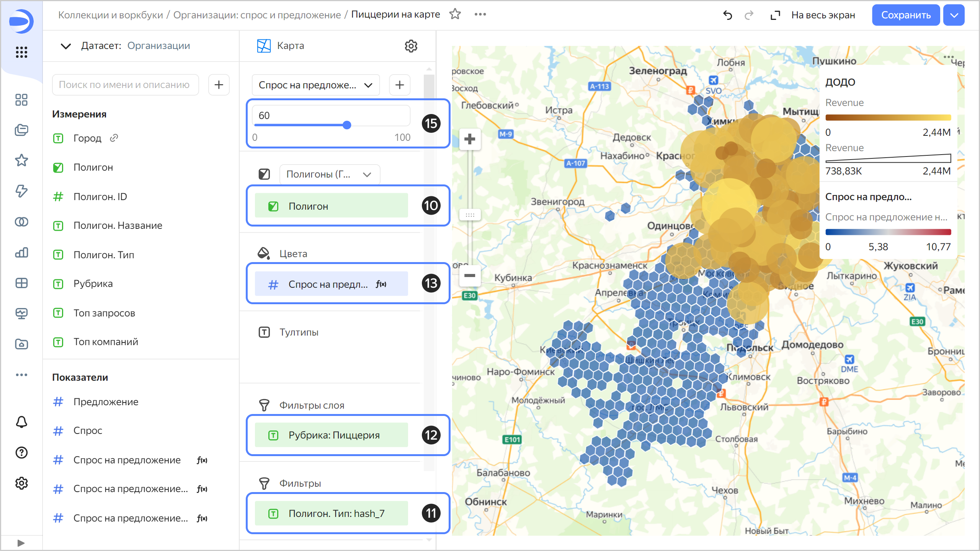The width and height of the screenshot is (980, 551).
Task: Open the dropdown arrow next to Сохранить
Action: pyautogui.click(x=954, y=15)
